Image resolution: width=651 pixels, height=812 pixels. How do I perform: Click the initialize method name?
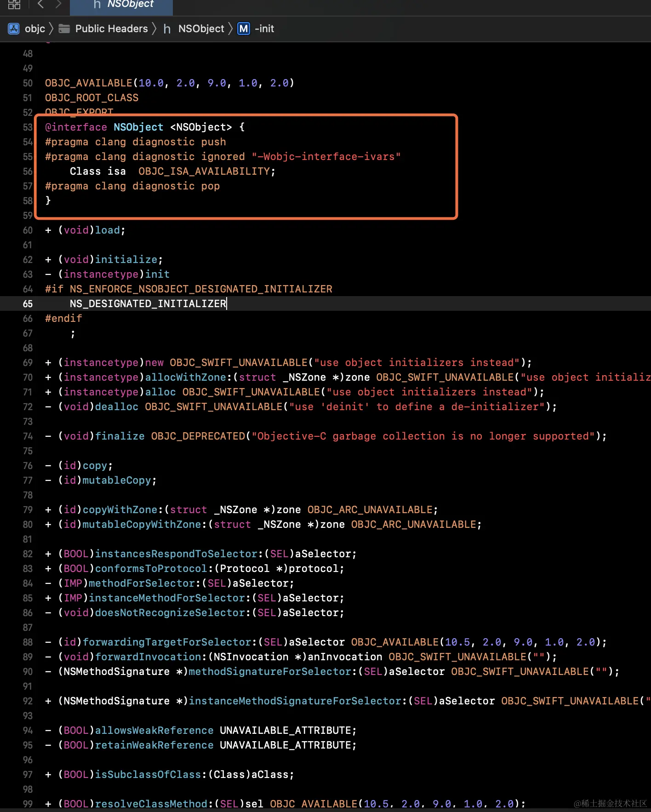pos(126,260)
